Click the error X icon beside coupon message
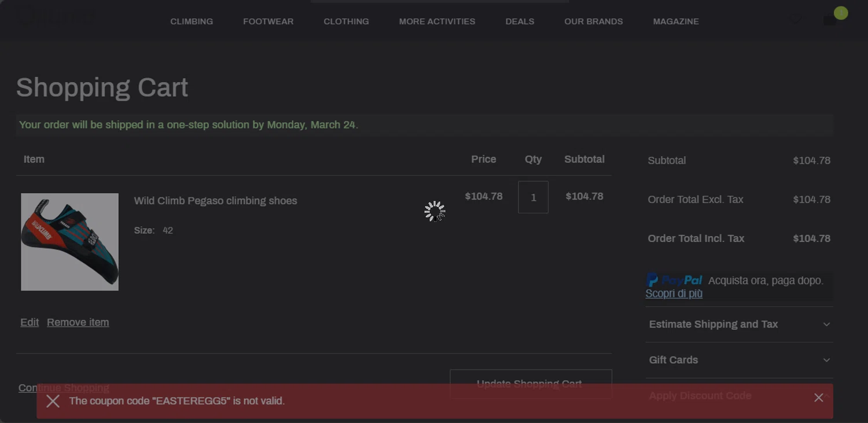The width and height of the screenshot is (868, 423). coord(53,401)
